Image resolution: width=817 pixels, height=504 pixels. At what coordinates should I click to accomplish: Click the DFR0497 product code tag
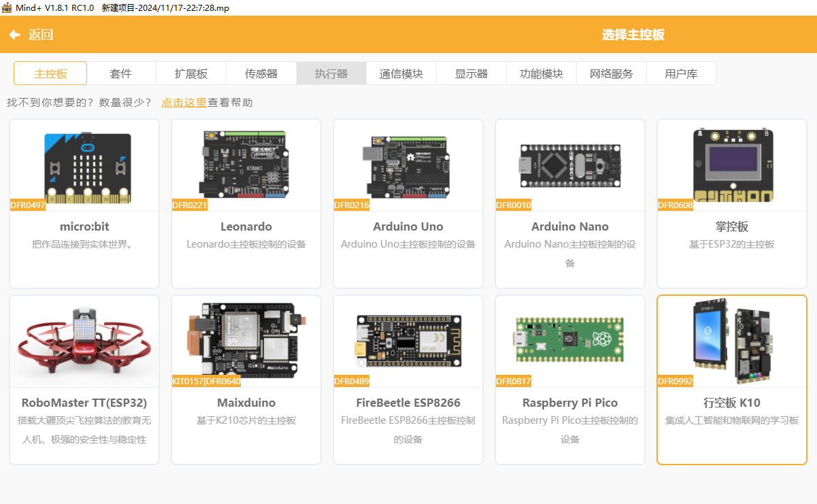(x=28, y=205)
